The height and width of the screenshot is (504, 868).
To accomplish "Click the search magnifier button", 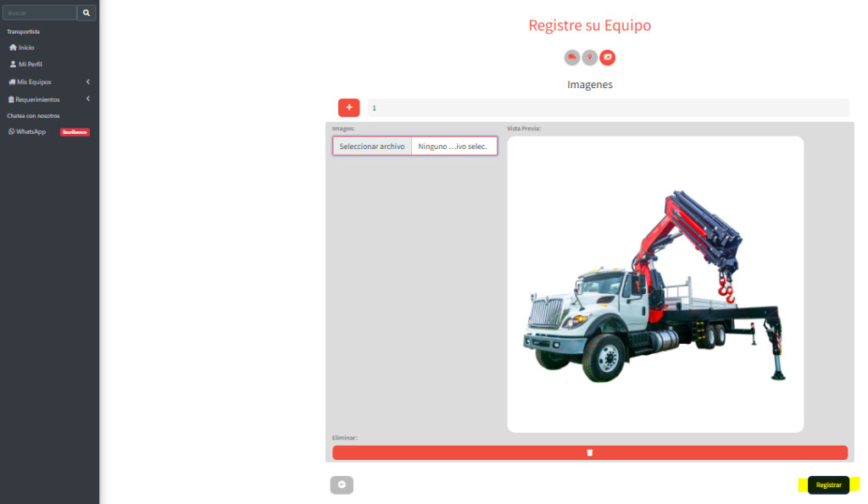I will click(86, 13).
